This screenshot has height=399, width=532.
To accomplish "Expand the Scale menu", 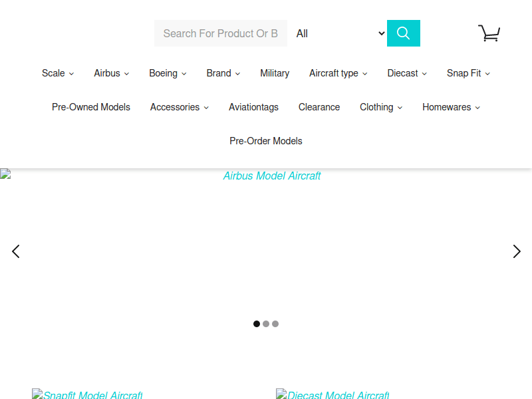I will tap(58, 73).
